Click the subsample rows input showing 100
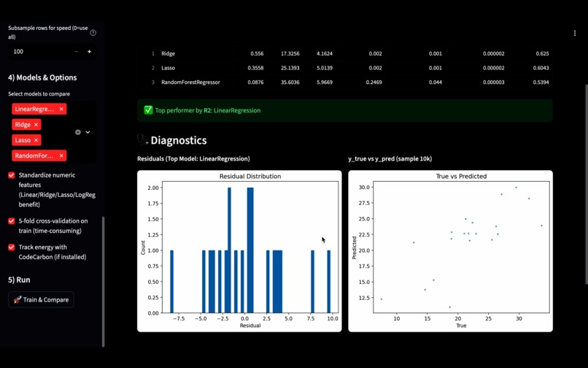This screenshot has height=368, width=588. 39,51
